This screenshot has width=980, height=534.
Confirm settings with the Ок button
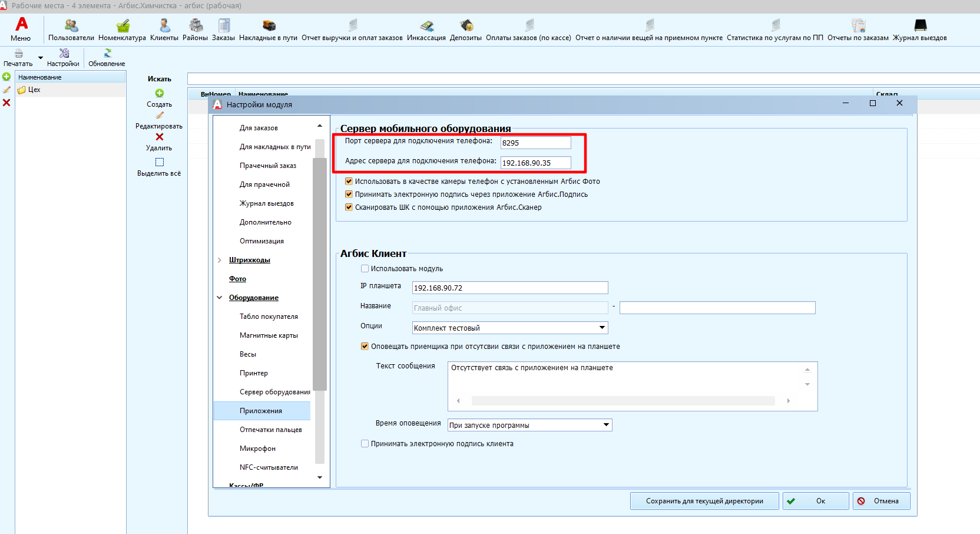coord(816,501)
